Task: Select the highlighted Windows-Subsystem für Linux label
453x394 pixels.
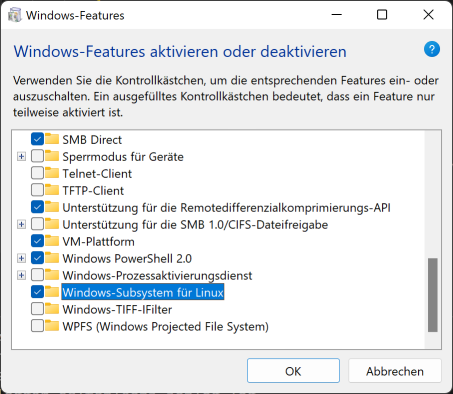Action: [143, 292]
